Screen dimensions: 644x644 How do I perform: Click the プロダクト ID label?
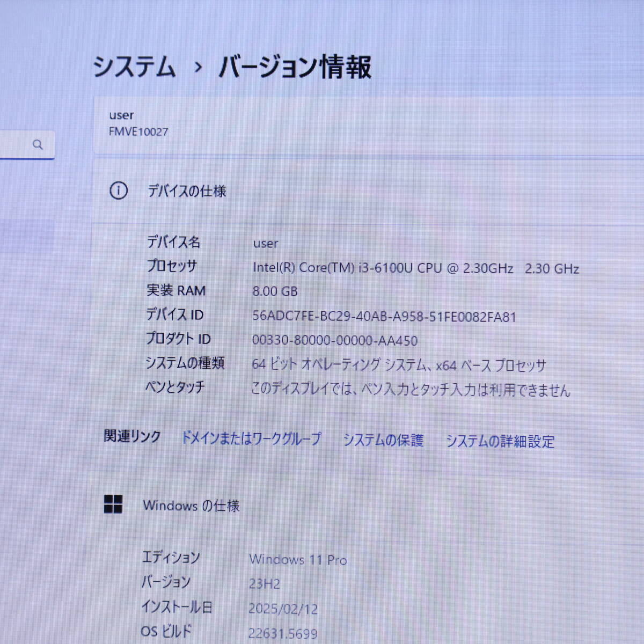click(178, 339)
